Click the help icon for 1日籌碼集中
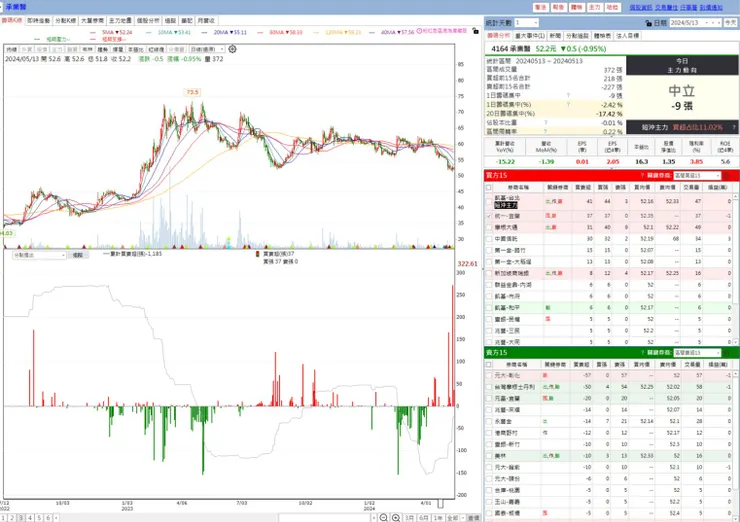 tap(569, 96)
